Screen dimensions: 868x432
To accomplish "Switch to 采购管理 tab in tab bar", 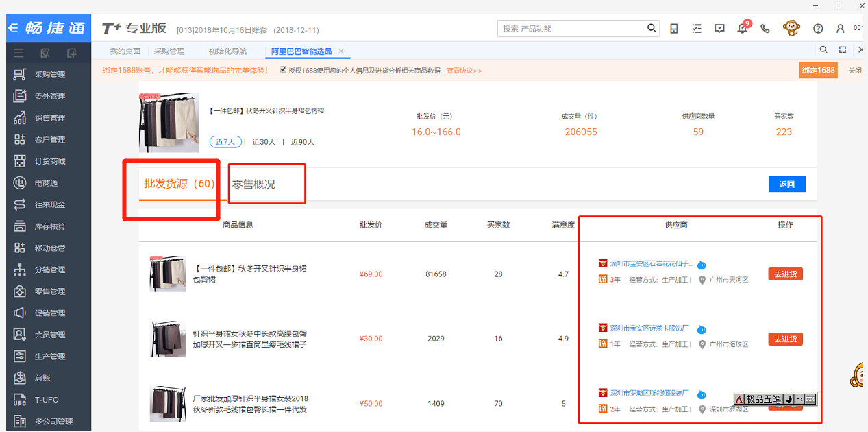I will click(169, 51).
